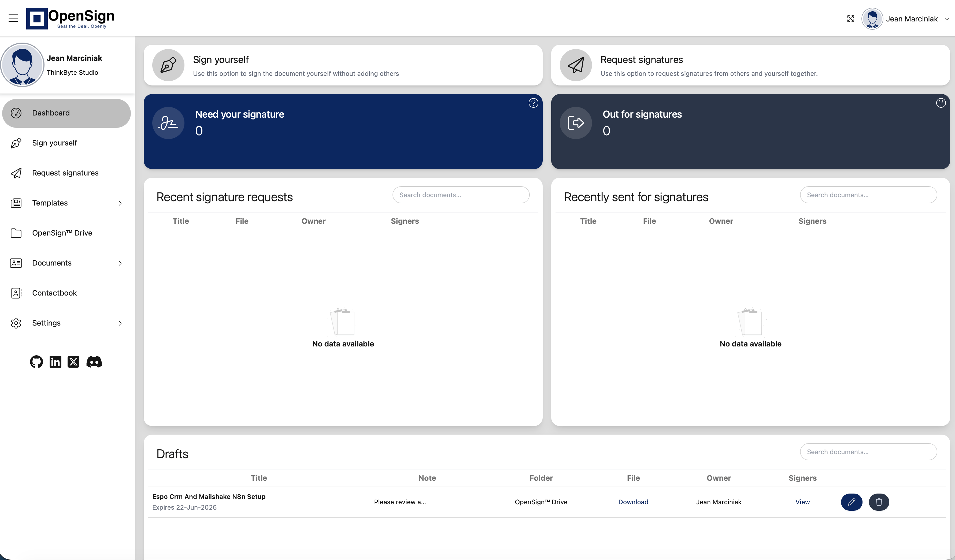Click the truncated note 'Please review a...'
This screenshot has width=955, height=560.
point(400,502)
